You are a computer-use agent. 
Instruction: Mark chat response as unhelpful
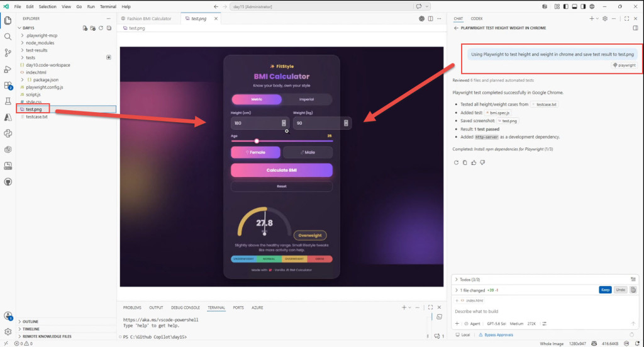click(x=482, y=162)
